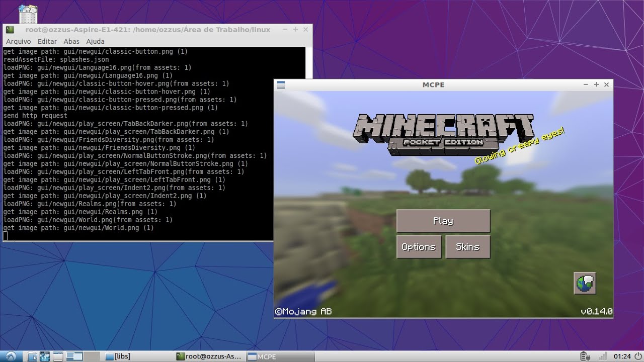Click the 'Glowing creepy eyes!' splash text
This screenshot has width=644, height=362.
tap(520, 146)
